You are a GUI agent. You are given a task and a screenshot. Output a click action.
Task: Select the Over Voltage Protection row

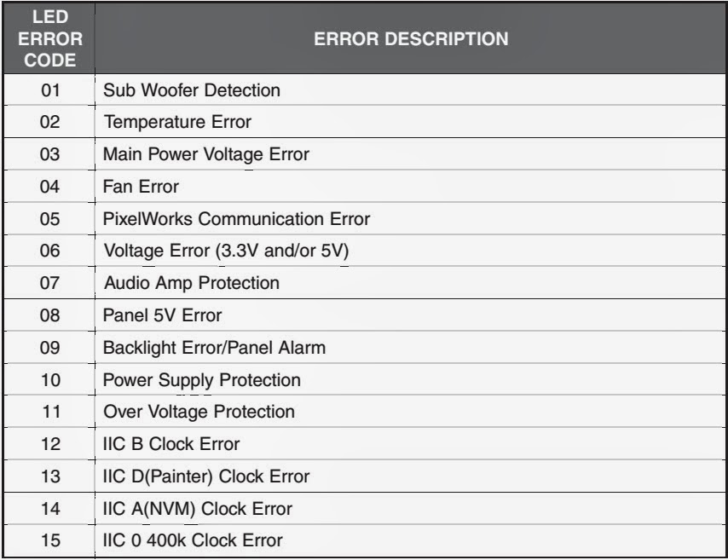(x=199, y=412)
